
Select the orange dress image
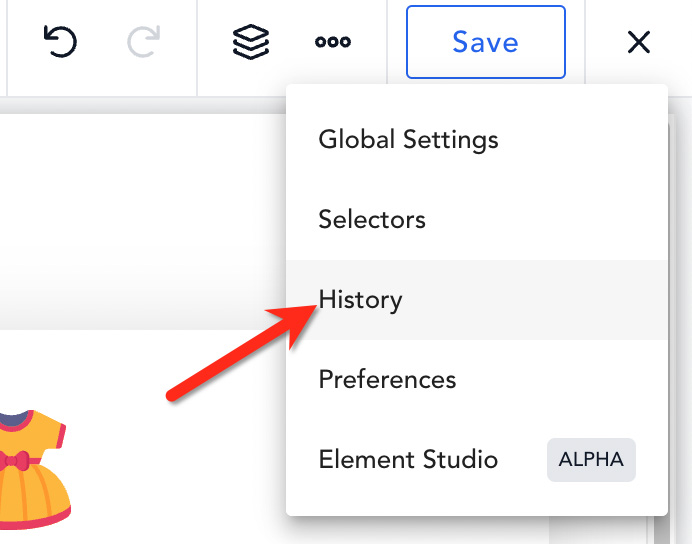click(33, 469)
